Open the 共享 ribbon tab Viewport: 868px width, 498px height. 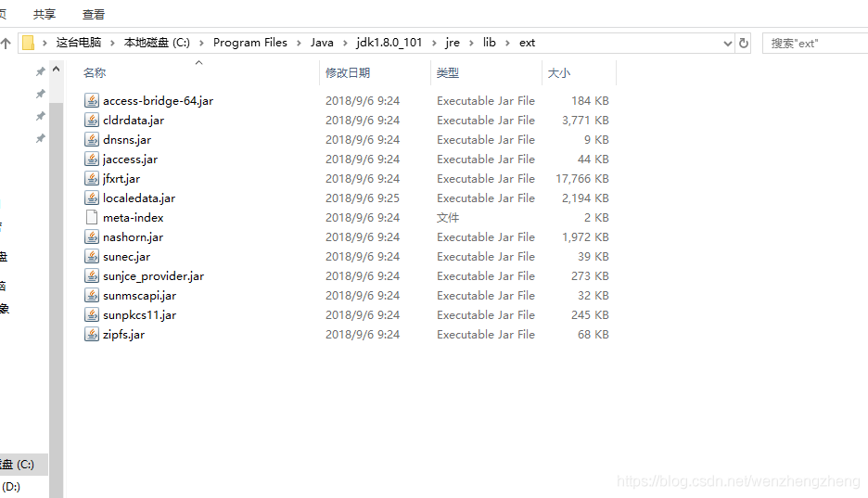[x=45, y=15]
